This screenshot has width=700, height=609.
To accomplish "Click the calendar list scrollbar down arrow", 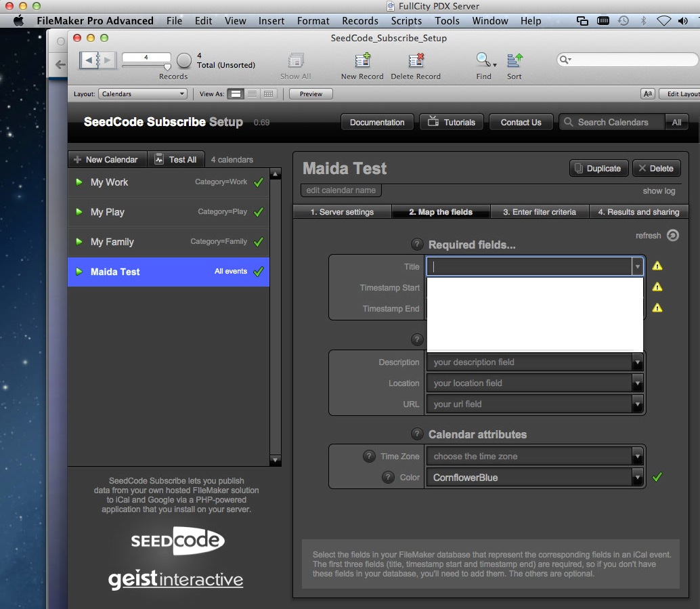I will click(276, 460).
